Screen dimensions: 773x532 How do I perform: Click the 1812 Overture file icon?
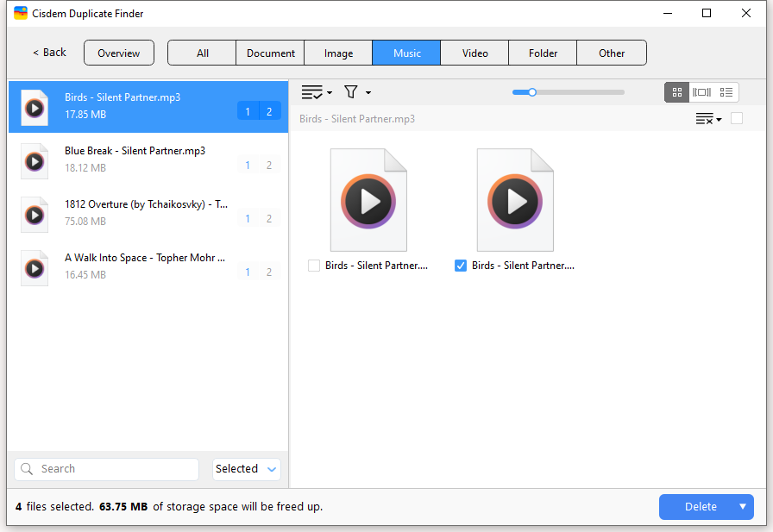click(35, 214)
